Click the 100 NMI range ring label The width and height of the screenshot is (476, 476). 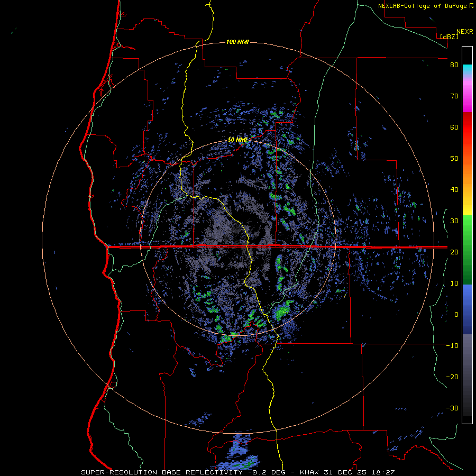point(237,42)
